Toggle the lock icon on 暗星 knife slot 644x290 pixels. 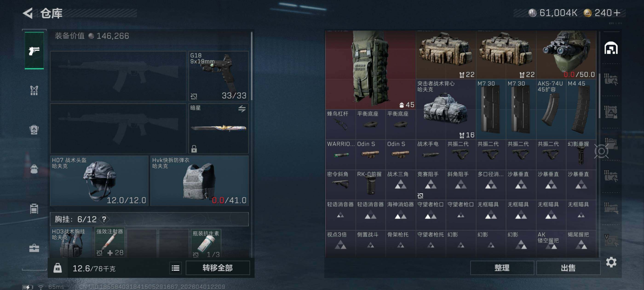[194, 149]
